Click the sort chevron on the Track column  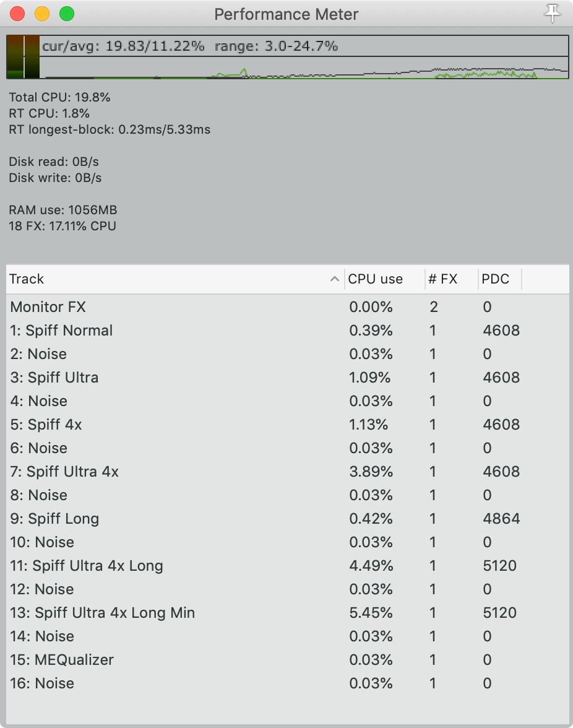tap(334, 279)
